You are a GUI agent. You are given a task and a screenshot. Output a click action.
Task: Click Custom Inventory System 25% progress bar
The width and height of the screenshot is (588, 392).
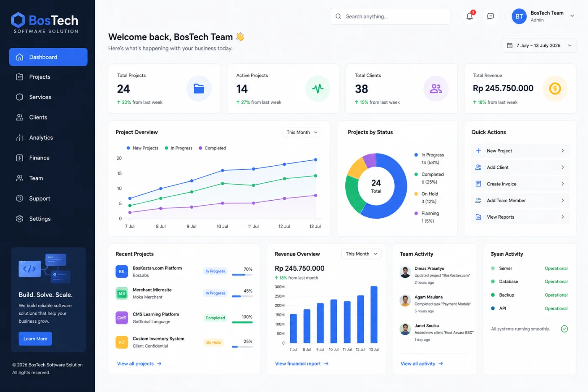point(242,347)
